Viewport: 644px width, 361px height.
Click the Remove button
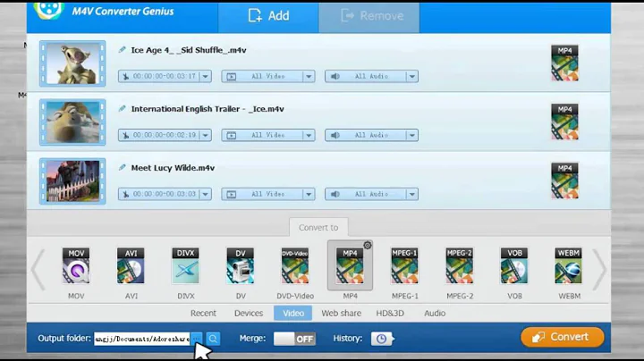tap(369, 16)
